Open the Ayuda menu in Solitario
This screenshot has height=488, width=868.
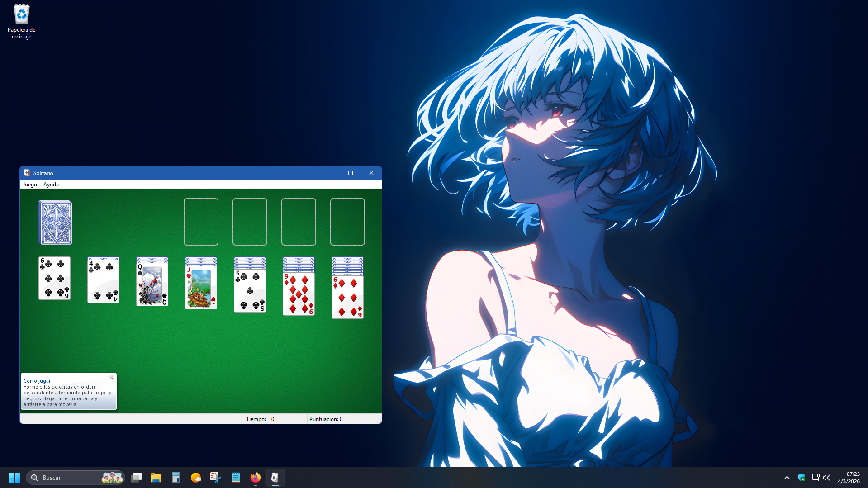(51, 185)
